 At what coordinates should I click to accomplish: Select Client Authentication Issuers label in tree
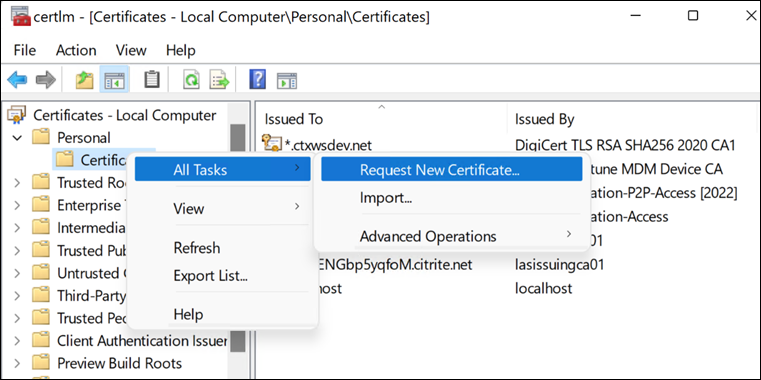[x=142, y=341]
